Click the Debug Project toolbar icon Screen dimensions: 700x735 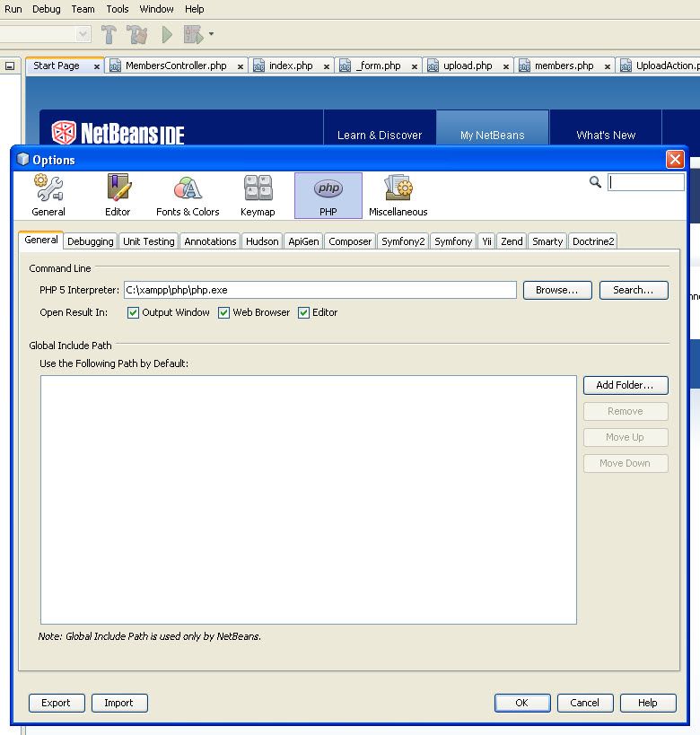pyautogui.click(x=194, y=34)
